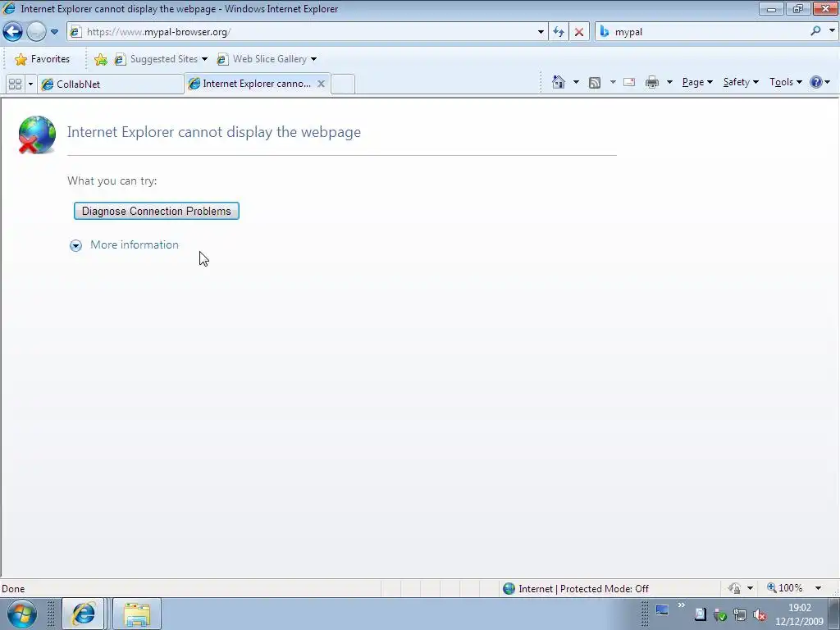Open Suggested Sites on the favorites bar
The image size is (840, 630).
coord(161,59)
